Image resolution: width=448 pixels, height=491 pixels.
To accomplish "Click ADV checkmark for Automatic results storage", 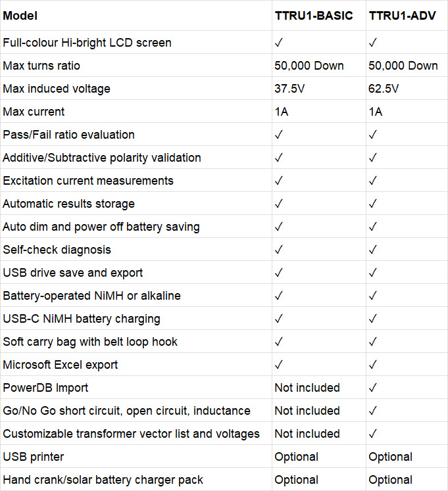I will (x=373, y=204).
